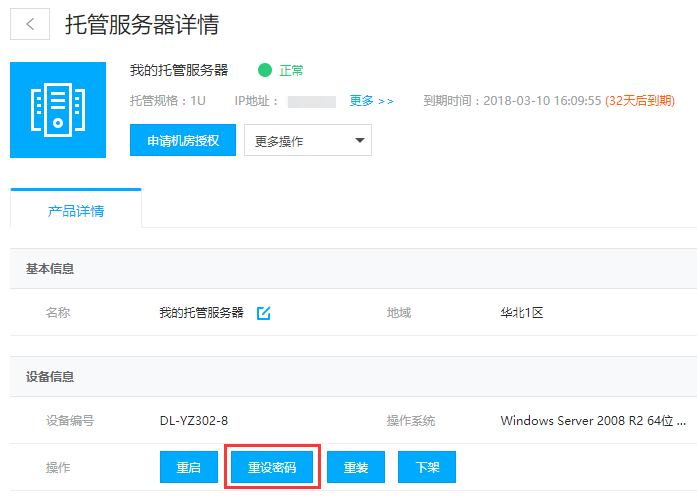Viewport: 697px width, 501px height.
Task: Click the orange 32天后到期 expiry notice
Action: pyautogui.click(x=639, y=101)
